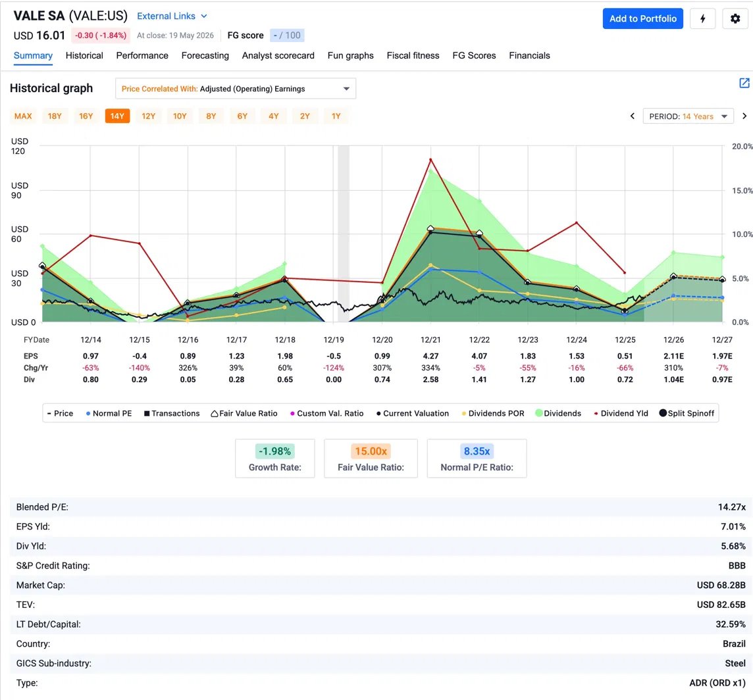Toggle Price series in chart legend
This screenshot has width=753, height=700.
coord(60,413)
